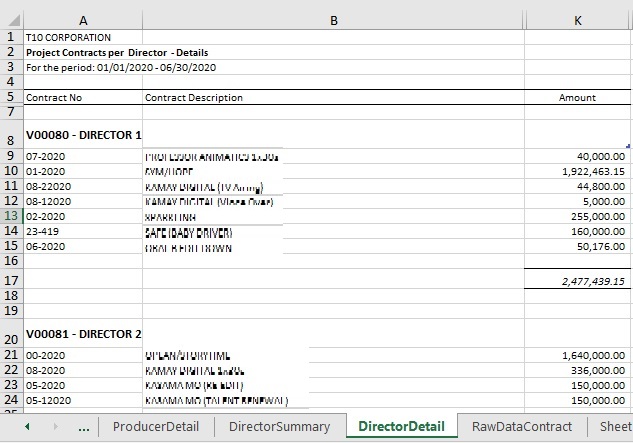Click the select-all corner of the grid
Screen dimensions: 633x443
[11, 18]
